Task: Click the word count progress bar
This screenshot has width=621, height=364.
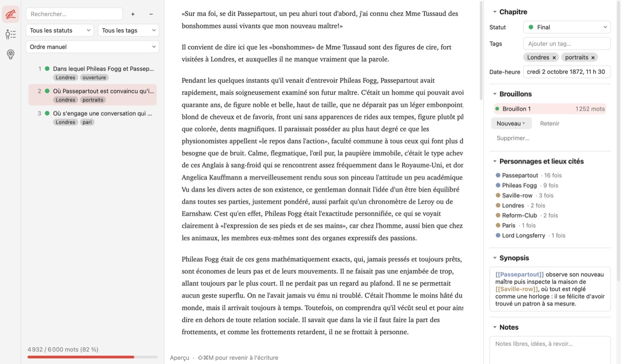Action: tap(92, 357)
